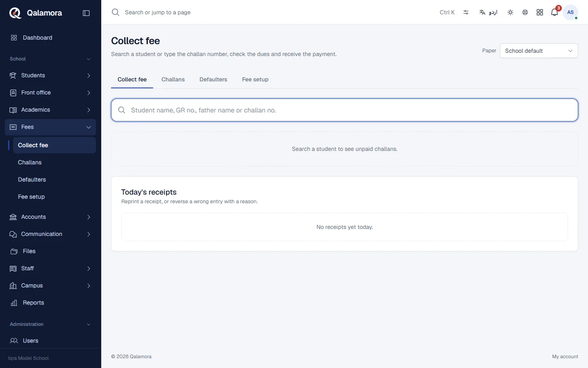Open the apps grid icon
The width and height of the screenshot is (588, 368).
coord(540,12)
